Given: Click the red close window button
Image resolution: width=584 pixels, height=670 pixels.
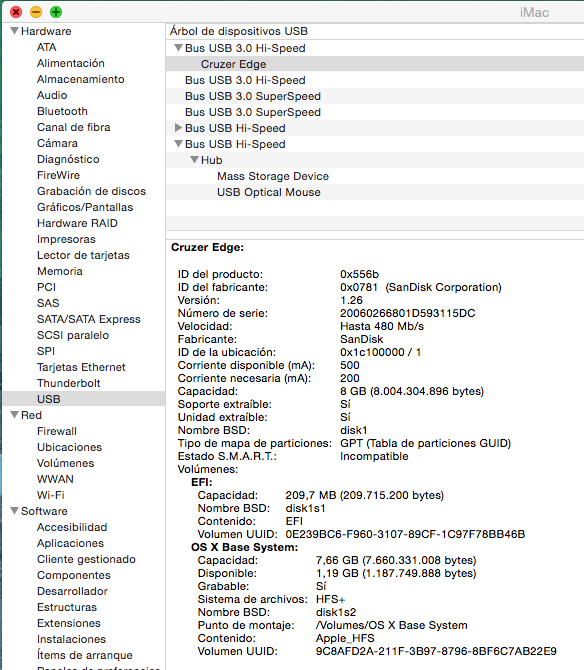Looking at the screenshot, I should click(16, 12).
